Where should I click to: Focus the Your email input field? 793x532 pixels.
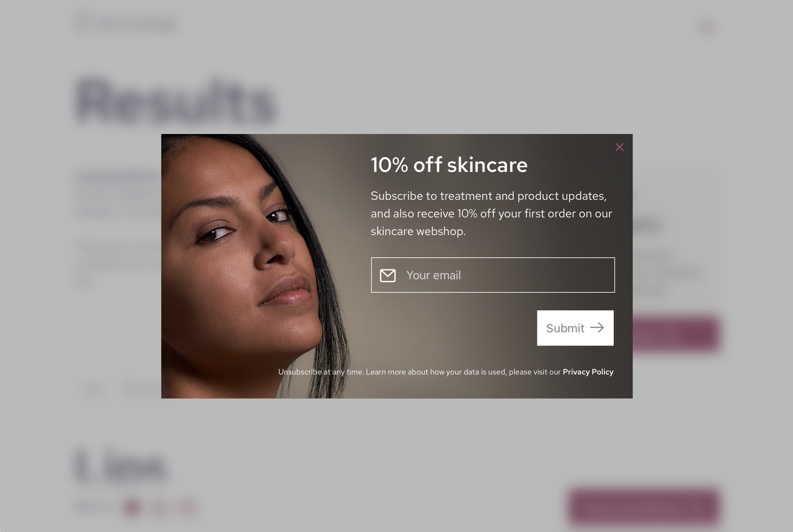(x=493, y=275)
